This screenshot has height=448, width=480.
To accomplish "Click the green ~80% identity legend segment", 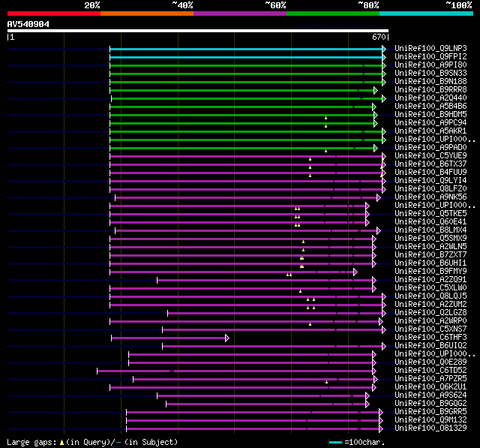I will click(333, 14).
